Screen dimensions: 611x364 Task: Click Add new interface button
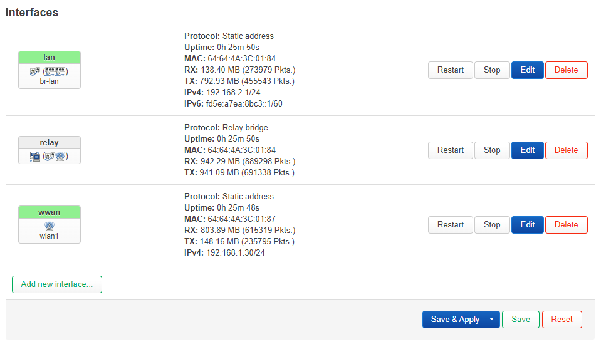click(x=57, y=284)
